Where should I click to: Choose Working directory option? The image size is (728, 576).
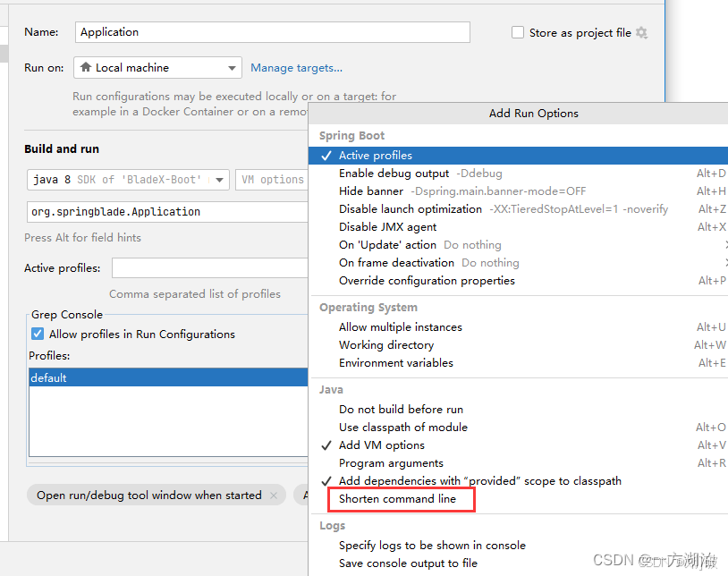pos(518,345)
